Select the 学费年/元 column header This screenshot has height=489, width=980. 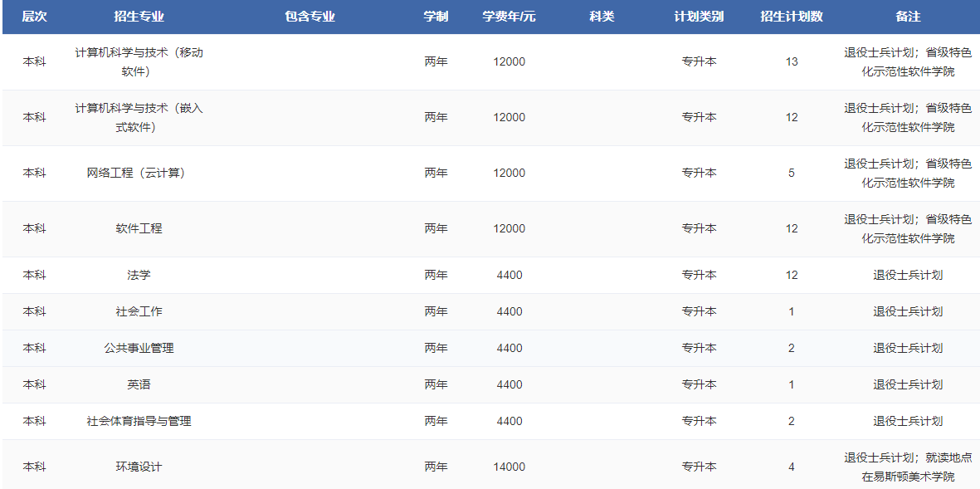click(x=509, y=17)
